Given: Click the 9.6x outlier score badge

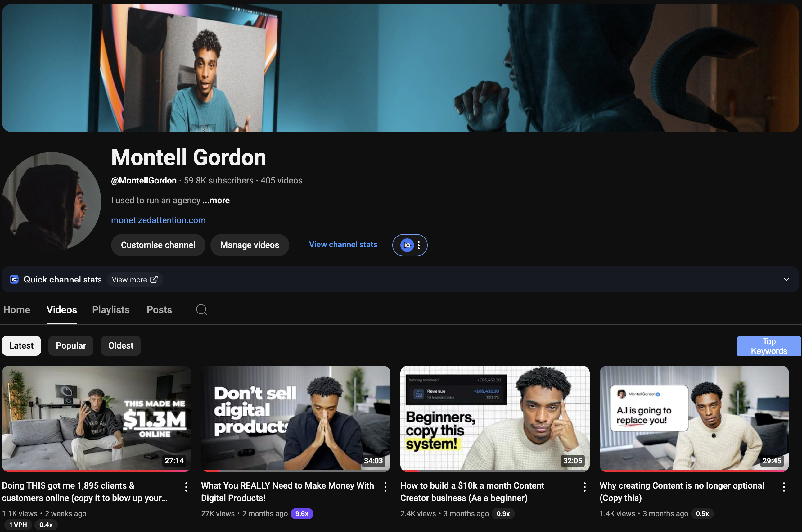Looking at the screenshot, I should tap(302, 513).
